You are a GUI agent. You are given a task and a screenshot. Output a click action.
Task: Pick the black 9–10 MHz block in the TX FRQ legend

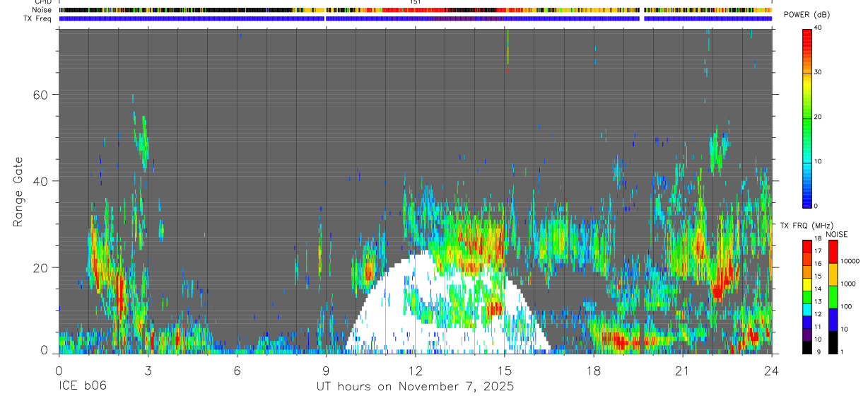[x=807, y=347]
